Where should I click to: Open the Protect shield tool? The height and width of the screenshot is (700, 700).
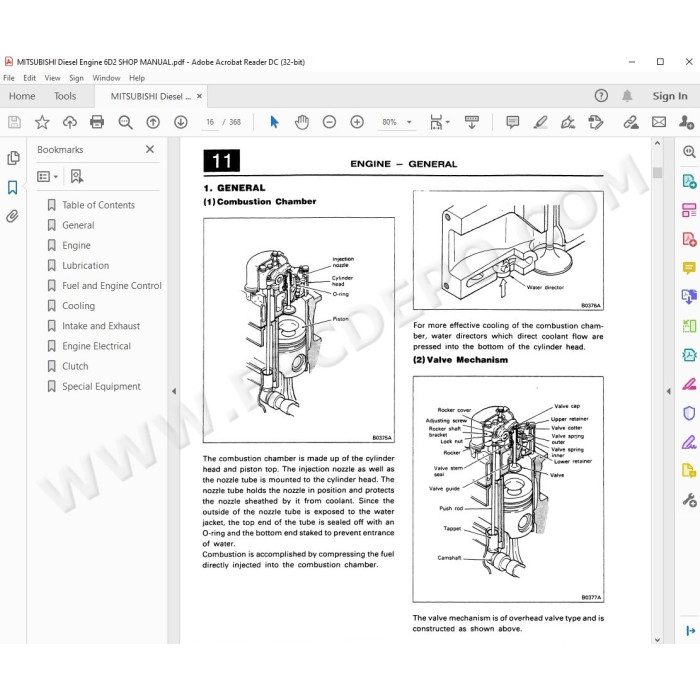coord(689,413)
